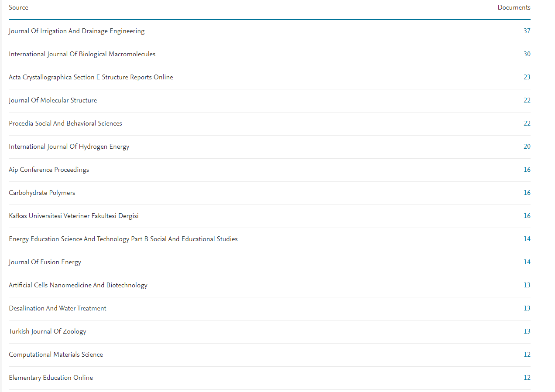
Task: Open the 20 documents for Hydrogen Energy journal
Action: [527, 147]
